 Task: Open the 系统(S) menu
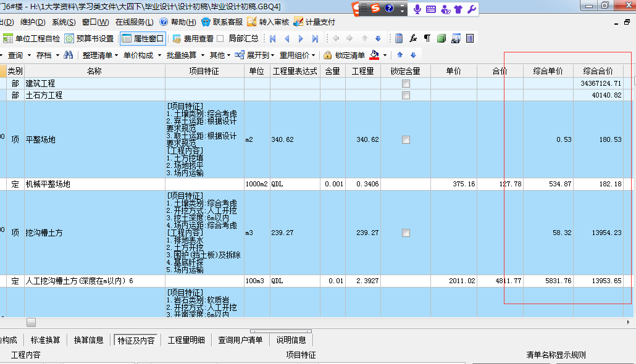(64, 22)
